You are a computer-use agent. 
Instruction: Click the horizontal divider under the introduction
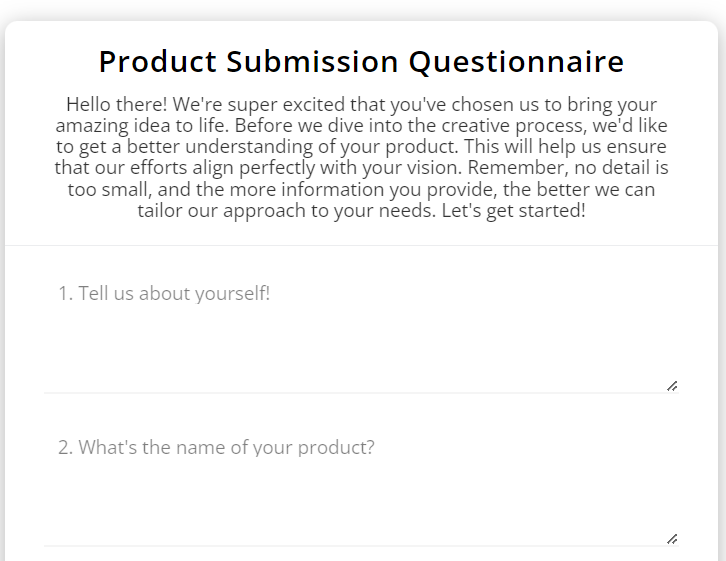(x=361, y=245)
